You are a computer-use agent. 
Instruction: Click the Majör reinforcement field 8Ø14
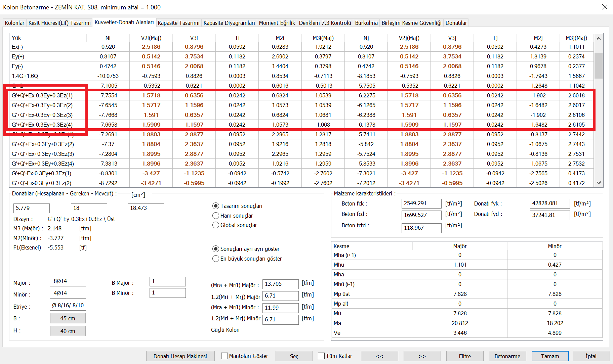point(68,281)
